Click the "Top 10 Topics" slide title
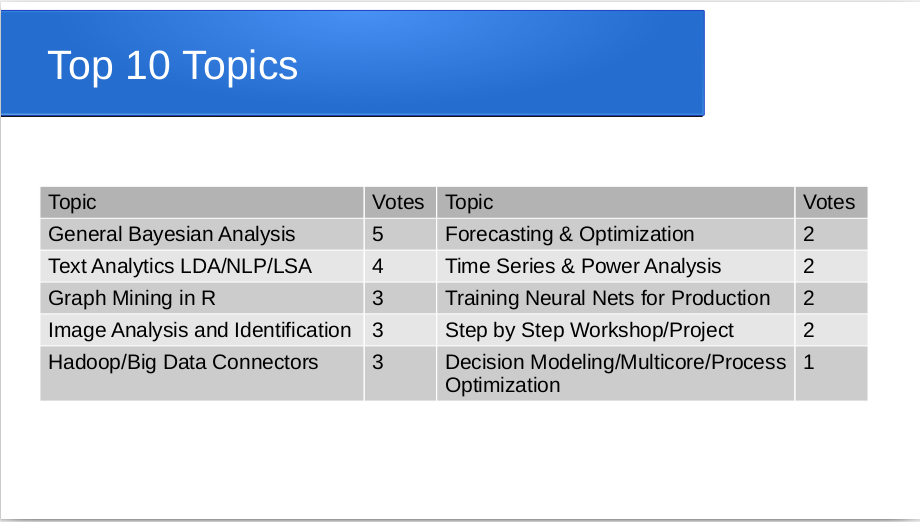The width and height of the screenshot is (920, 522). click(172, 65)
